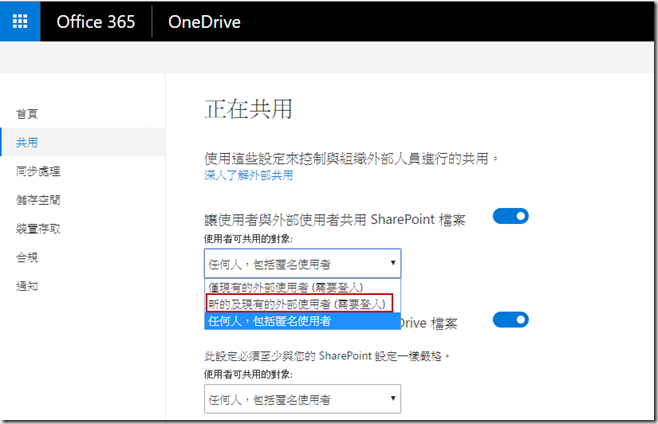Open 通知 in the left menu
The image size is (658, 424).
pyautogui.click(x=27, y=286)
